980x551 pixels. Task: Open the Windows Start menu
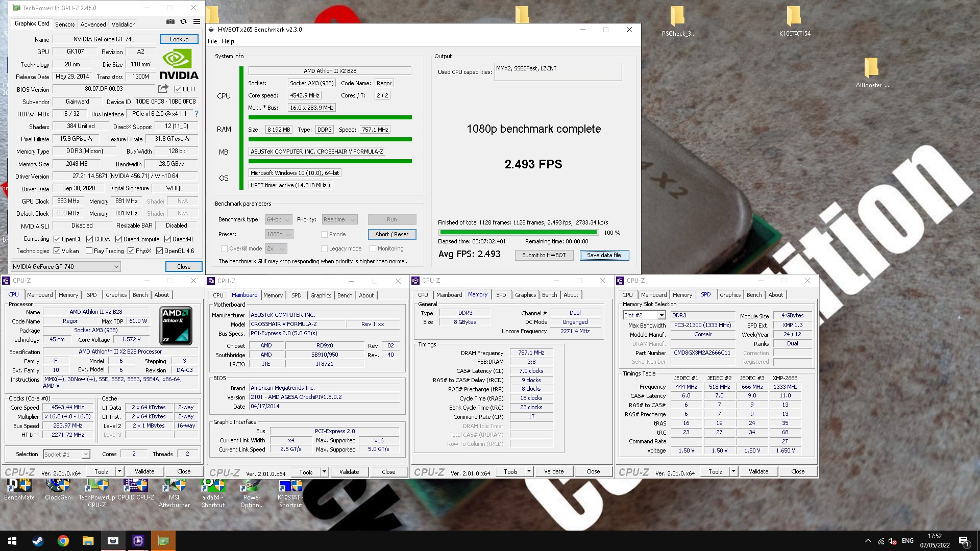[x=12, y=541]
